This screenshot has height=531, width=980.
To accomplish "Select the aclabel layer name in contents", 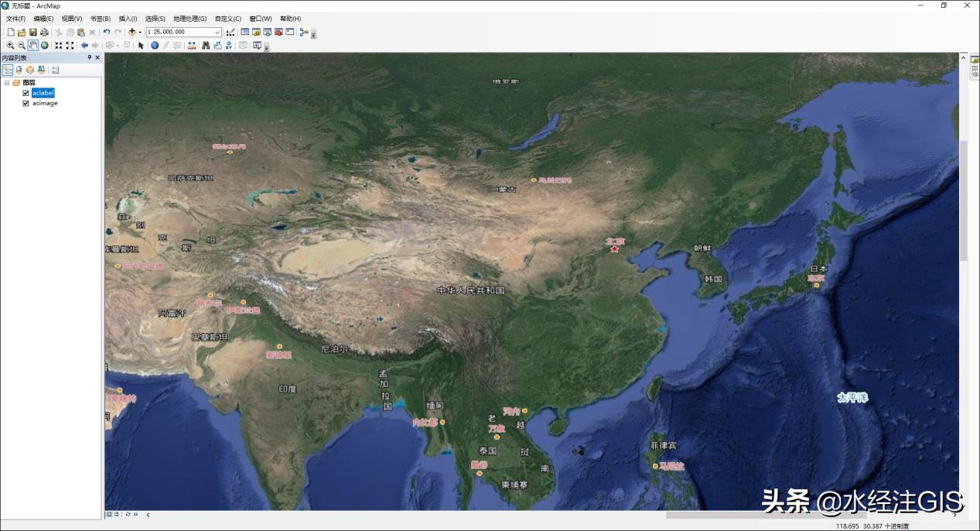I will [x=43, y=92].
